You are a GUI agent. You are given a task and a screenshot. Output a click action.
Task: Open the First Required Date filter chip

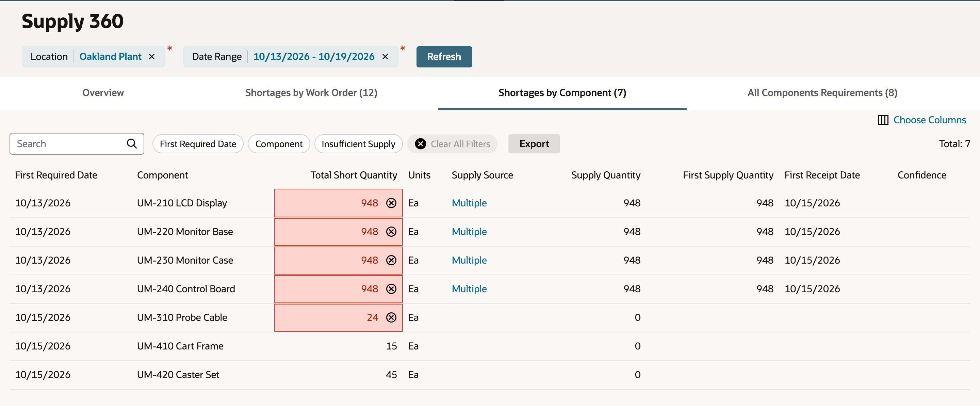[x=198, y=144]
